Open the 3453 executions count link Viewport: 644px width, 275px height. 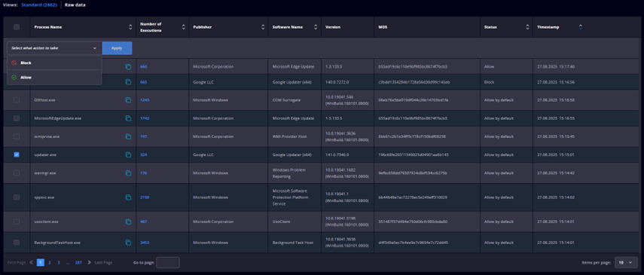[145, 243]
